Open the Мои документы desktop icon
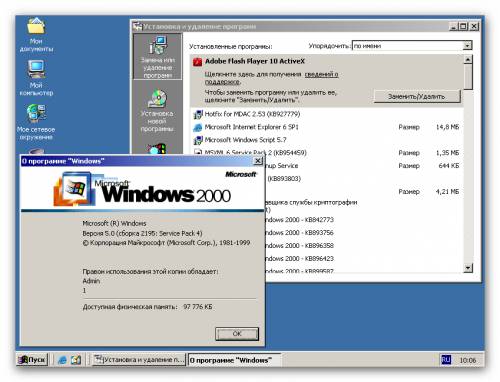The width and height of the screenshot is (500, 382). pos(36,35)
